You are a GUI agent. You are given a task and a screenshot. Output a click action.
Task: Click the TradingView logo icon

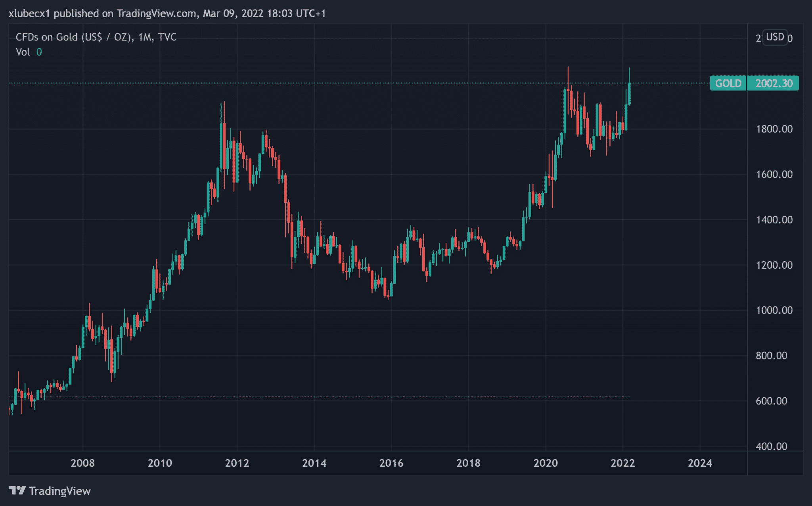(x=17, y=491)
